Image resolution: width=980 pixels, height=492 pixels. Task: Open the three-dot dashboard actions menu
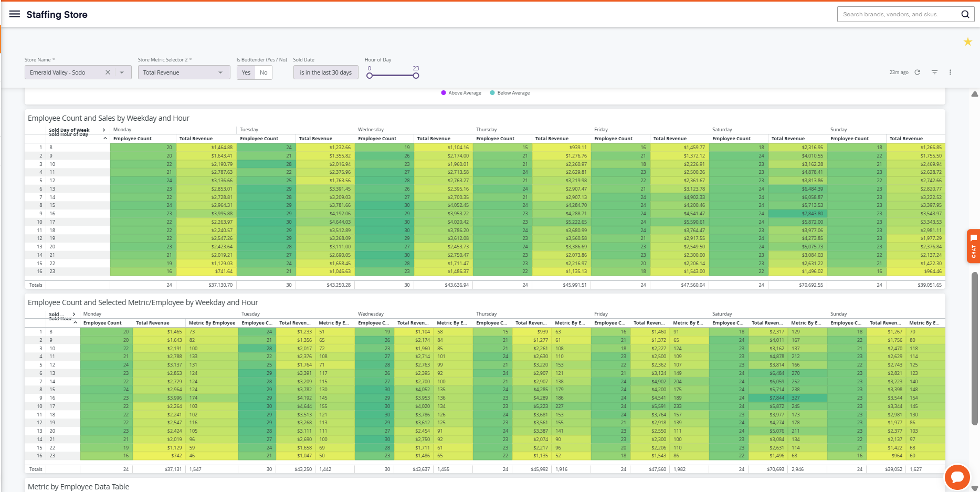pos(950,72)
